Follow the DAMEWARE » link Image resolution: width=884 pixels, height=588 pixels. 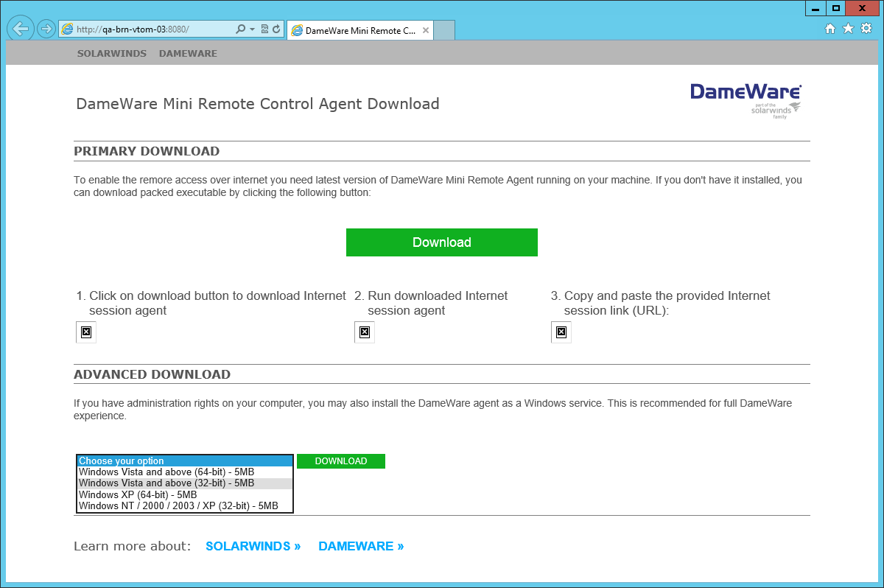point(361,546)
